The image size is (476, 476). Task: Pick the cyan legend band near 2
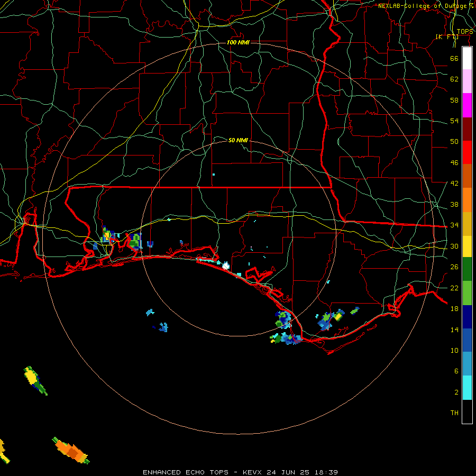[467, 388]
